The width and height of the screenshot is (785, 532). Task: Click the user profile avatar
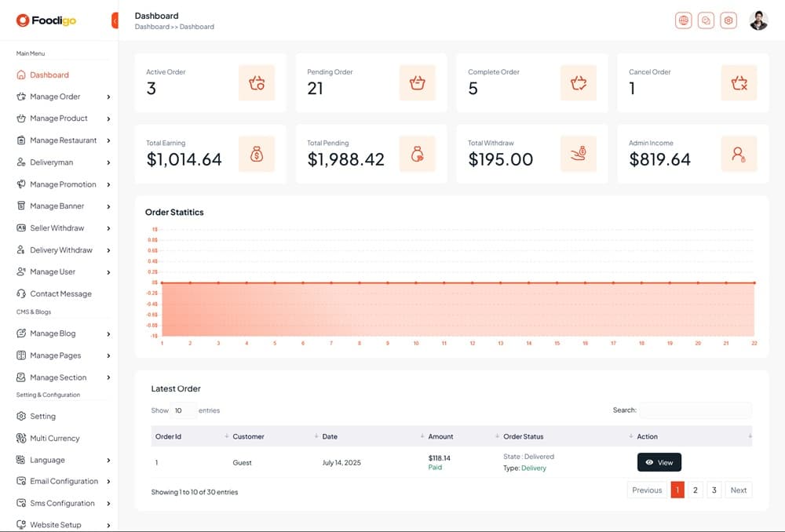pos(758,20)
